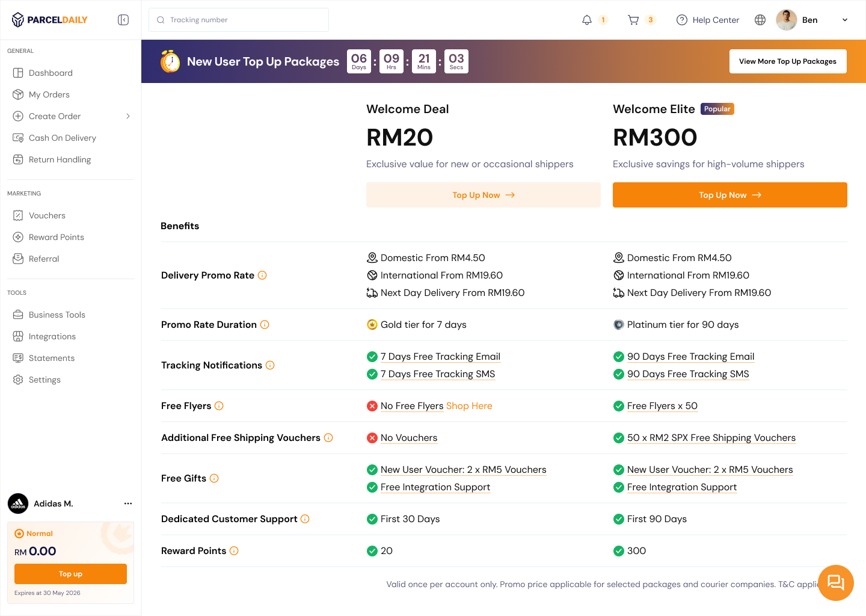Go to the Dashboard page
This screenshot has height=616, width=866.
point(51,73)
